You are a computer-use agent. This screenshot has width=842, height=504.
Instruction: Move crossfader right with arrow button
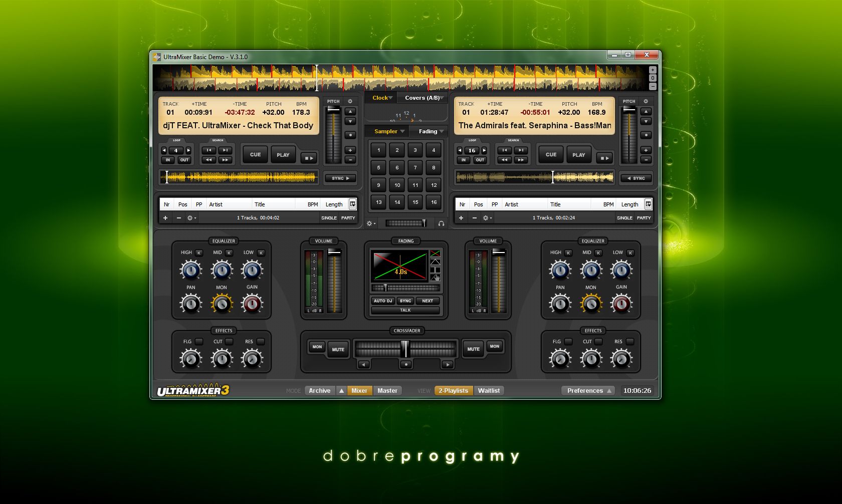[448, 364]
